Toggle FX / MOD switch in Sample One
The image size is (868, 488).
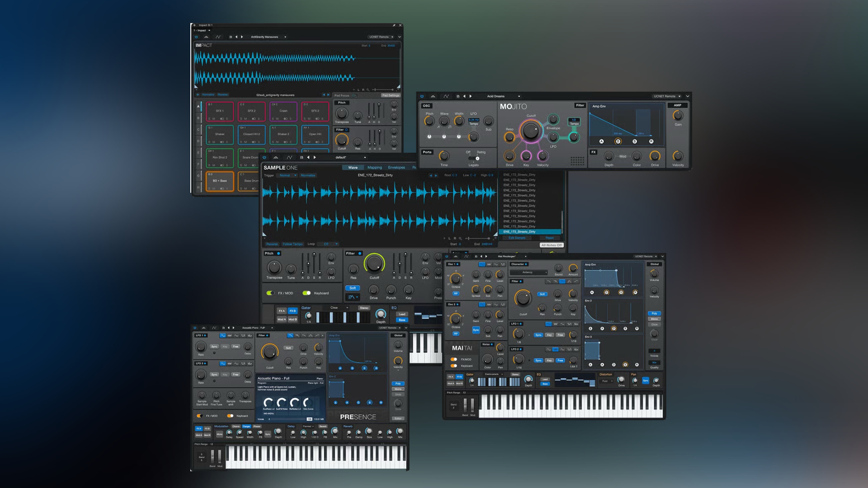pos(270,293)
